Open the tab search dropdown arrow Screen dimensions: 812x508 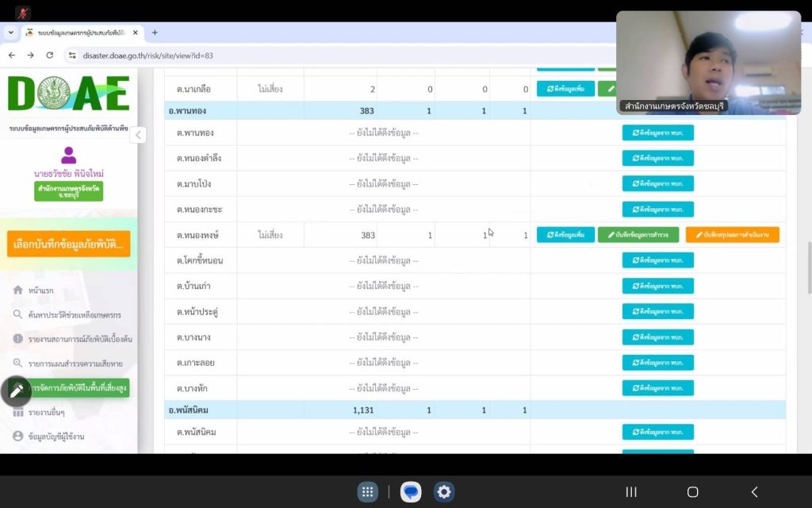click(11, 33)
